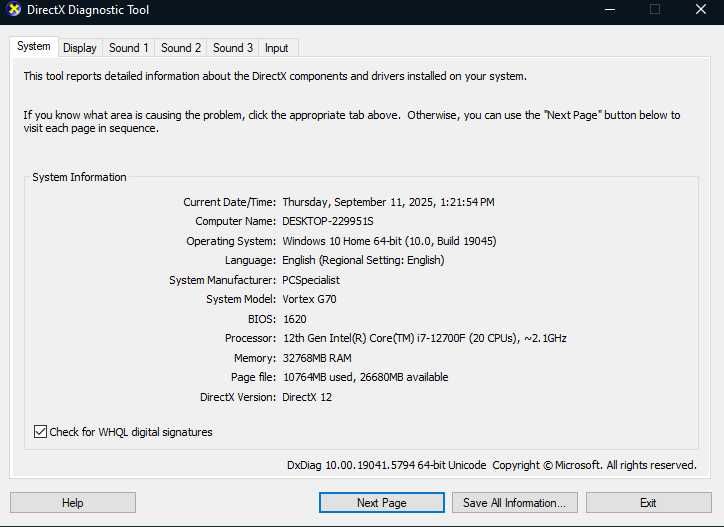The image size is (724, 527).
Task: Click the DirectX Diagnostic Tool title text
Action: click(x=88, y=10)
